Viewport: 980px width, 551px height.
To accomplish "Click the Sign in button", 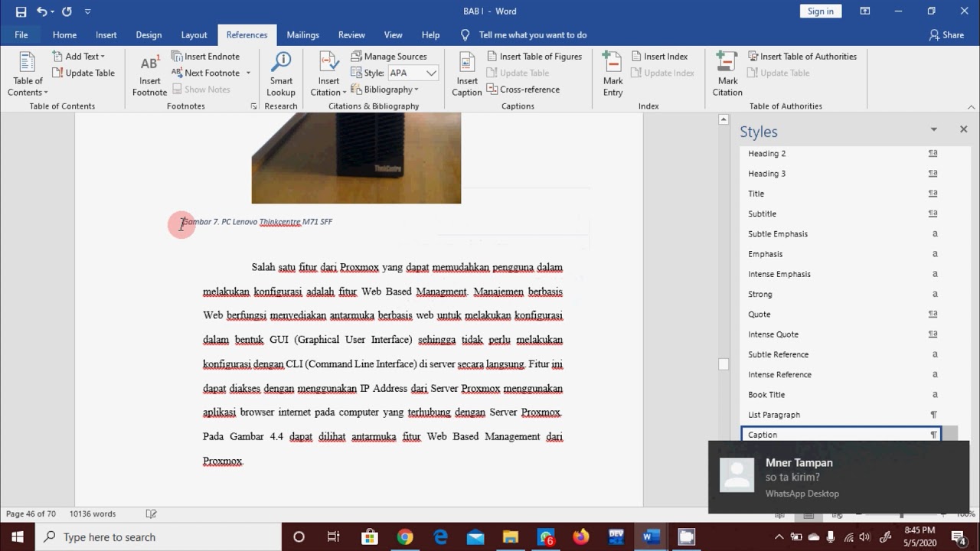I will pos(820,11).
